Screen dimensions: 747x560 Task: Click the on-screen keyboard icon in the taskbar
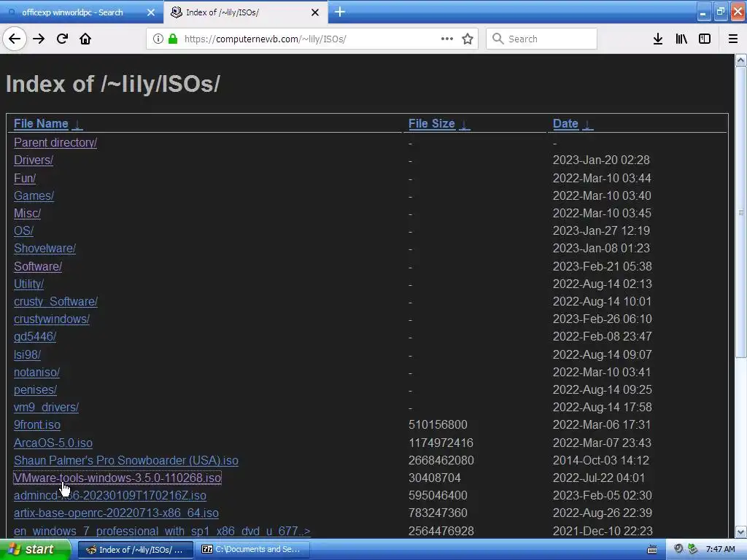point(651,550)
